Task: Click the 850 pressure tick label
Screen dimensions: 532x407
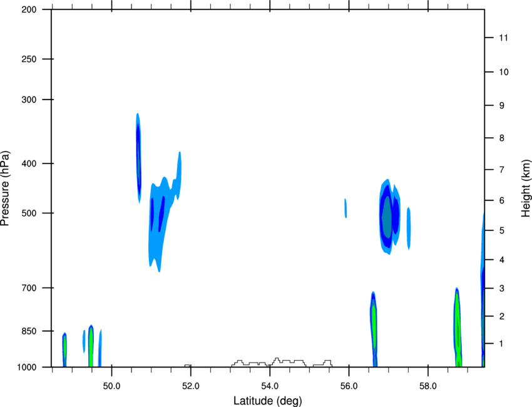Action: point(29,331)
